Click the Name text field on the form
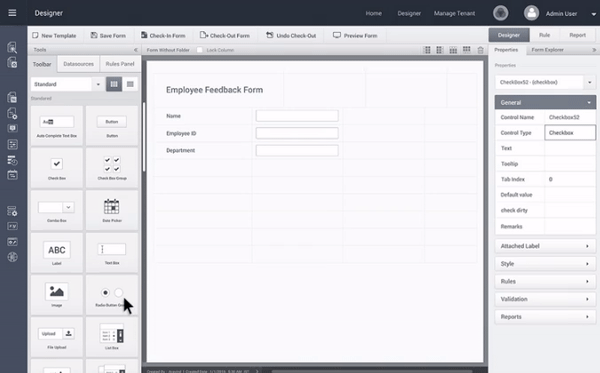 coord(297,116)
